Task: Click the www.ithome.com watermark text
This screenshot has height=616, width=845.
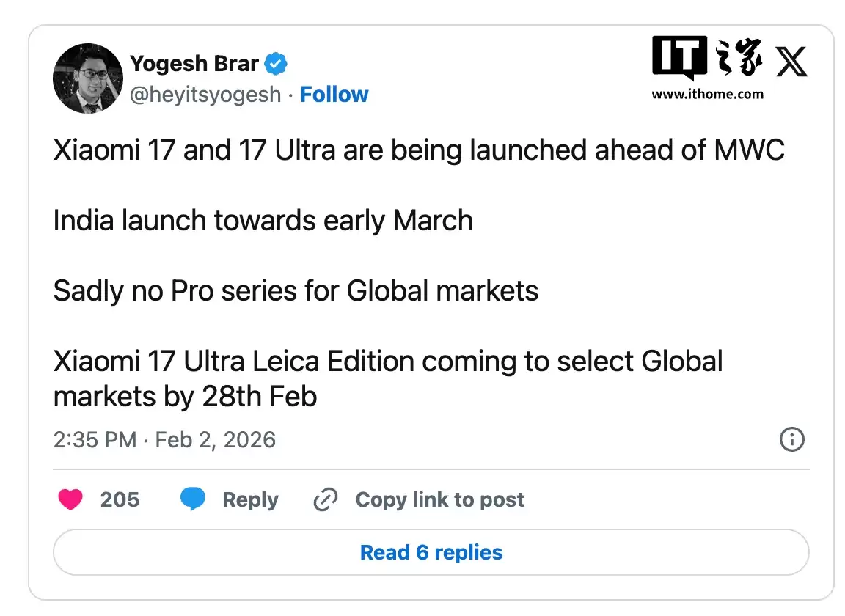Action: pos(707,94)
